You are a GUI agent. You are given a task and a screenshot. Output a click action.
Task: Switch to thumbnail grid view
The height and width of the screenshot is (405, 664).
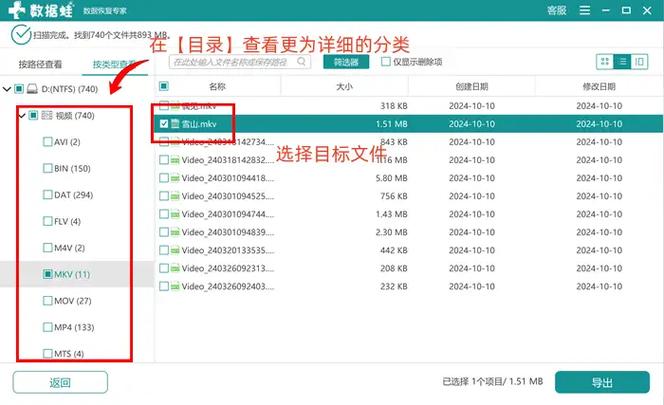(605, 62)
